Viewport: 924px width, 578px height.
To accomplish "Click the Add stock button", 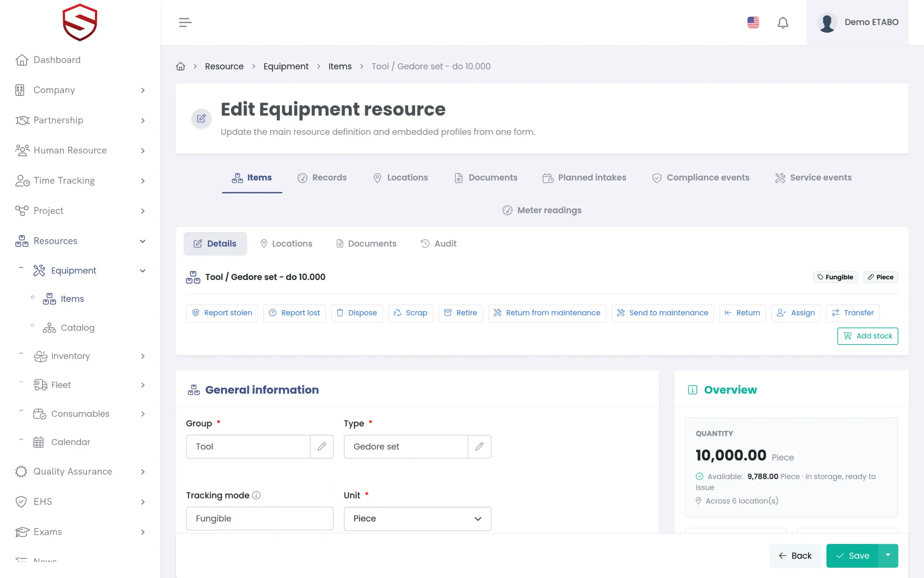I will pyautogui.click(x=867, y=336).
